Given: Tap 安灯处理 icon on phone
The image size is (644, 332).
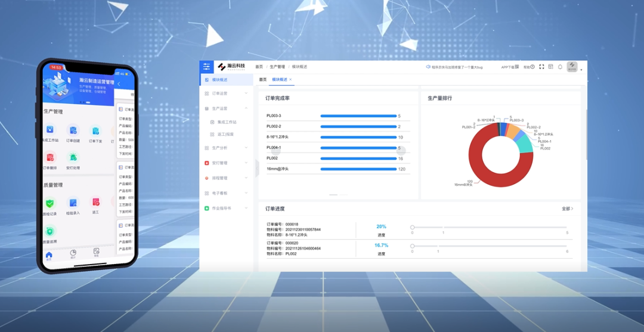Looking at the screenshot, I should [73, 158].
